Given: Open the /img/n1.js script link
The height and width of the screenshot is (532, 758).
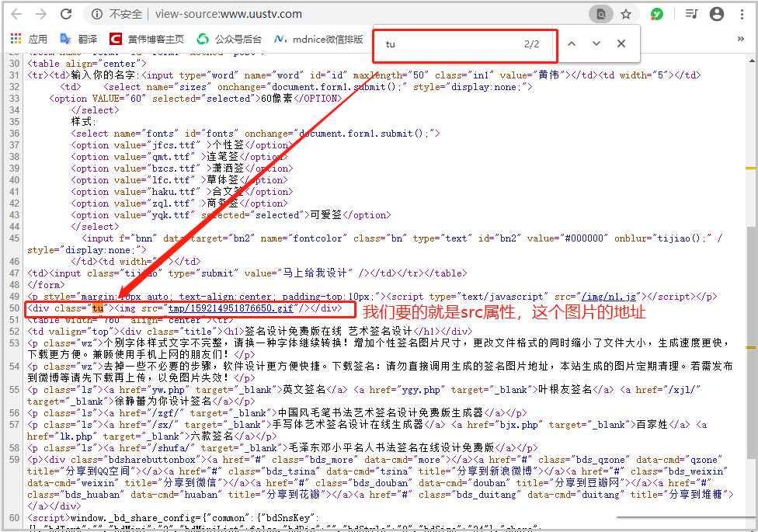Looking at the screenshot, I should tap(609, 297).
